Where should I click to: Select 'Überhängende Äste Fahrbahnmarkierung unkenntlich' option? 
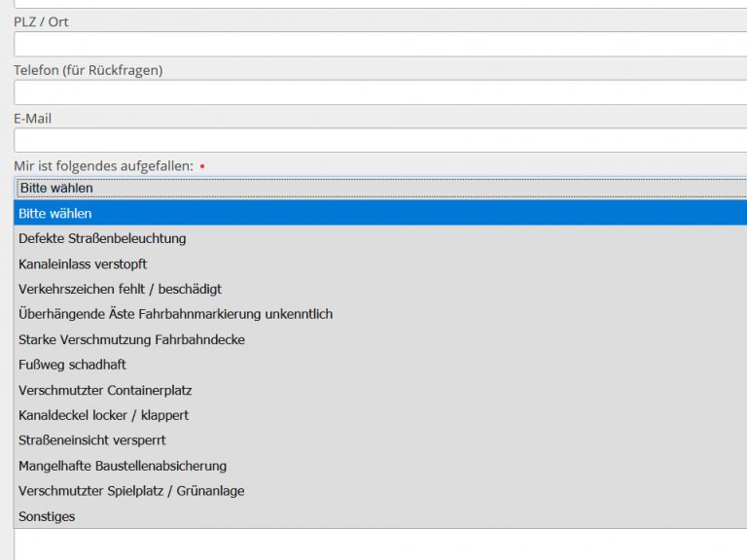(x=175, y=314)
